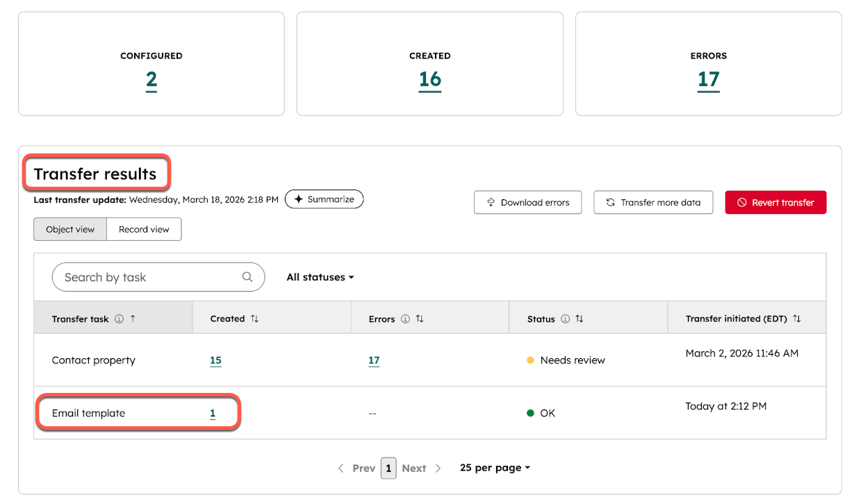Click info icon beside Errors header
Viewport: 863px width, 504px height.
tap(406, 319)
